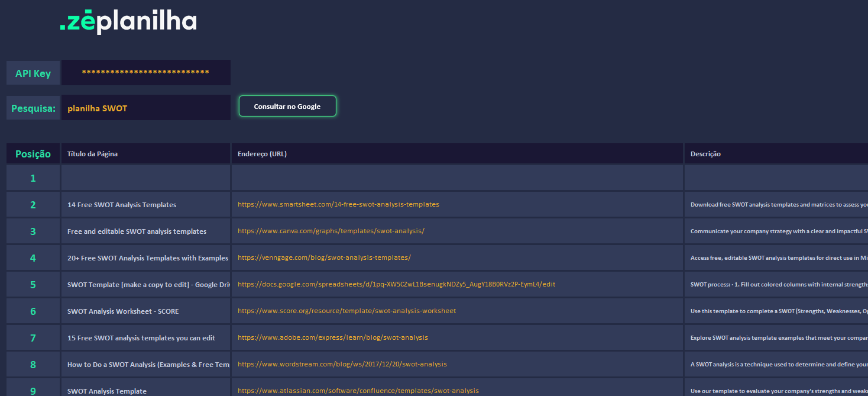Select the 14 Free SWOT Analysis Templates cell
This screenshot has width=868, height=396.
146,205
